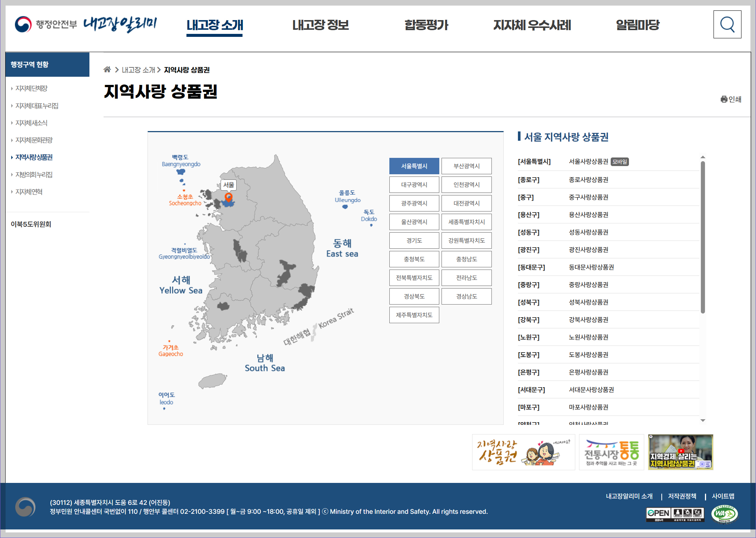Select the 경기도 region button
This screenshot has width=756, height=538.
[x=414, y=240]
